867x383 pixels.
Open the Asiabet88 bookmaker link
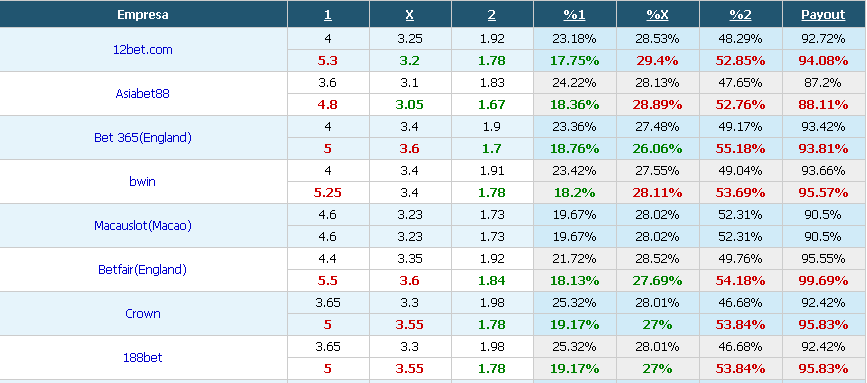(143, 93)
